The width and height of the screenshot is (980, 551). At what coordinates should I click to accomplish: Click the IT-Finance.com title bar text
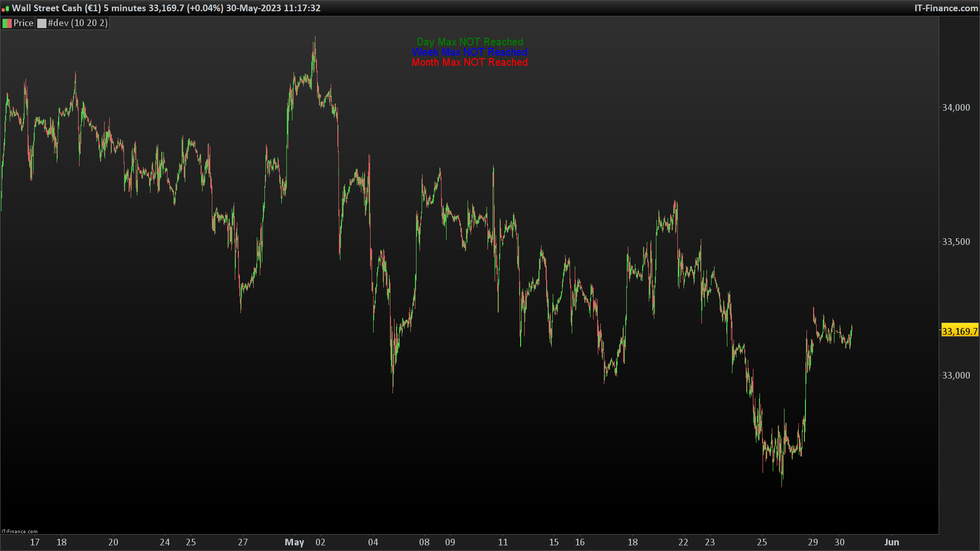coord(946,8)
